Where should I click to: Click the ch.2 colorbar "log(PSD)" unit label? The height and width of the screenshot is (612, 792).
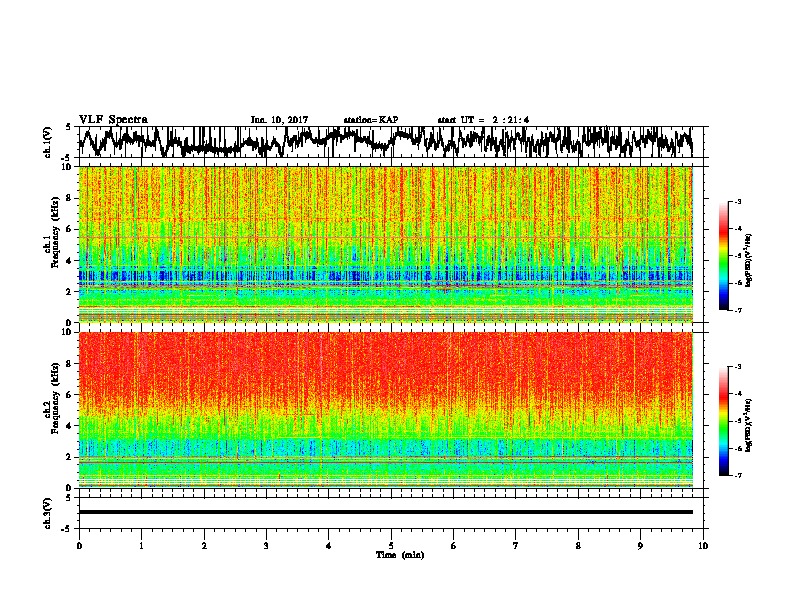coord(749,425)
